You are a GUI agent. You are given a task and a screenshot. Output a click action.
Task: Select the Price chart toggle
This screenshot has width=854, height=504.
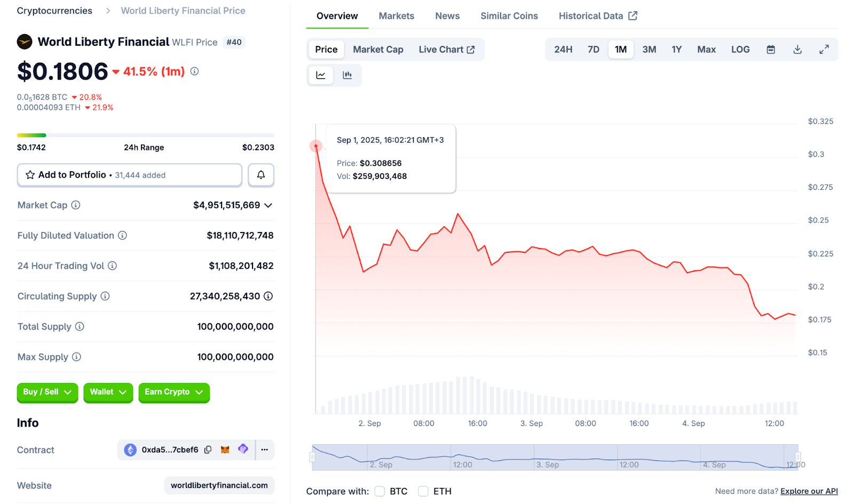tap(326, 50)
